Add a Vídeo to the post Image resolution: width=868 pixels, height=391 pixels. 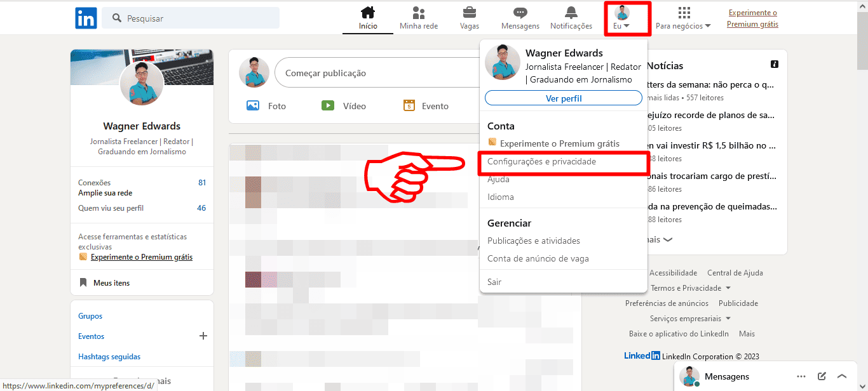pyautogui.click(x=344, y=106)
